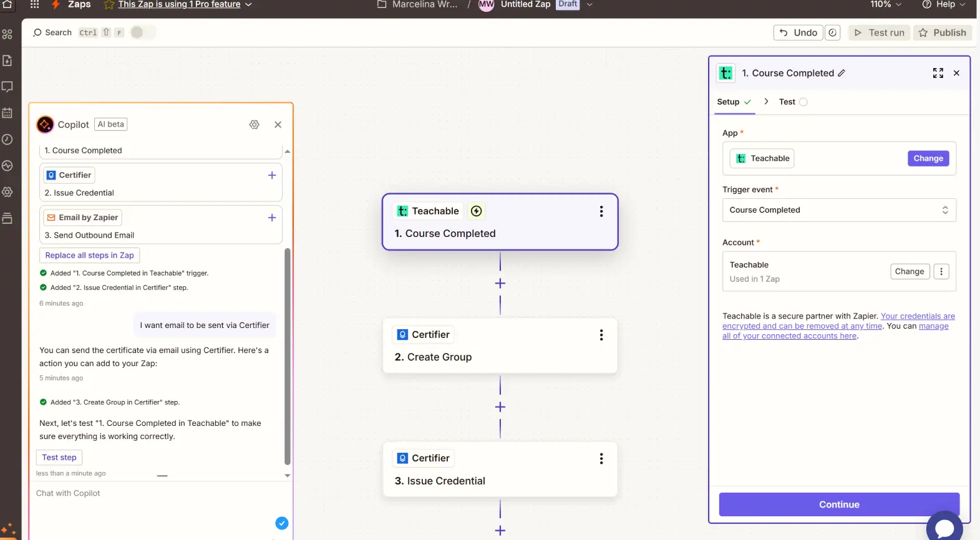Click the Undo button
This screenshot has width=980, height=540.
pos(798,32)
